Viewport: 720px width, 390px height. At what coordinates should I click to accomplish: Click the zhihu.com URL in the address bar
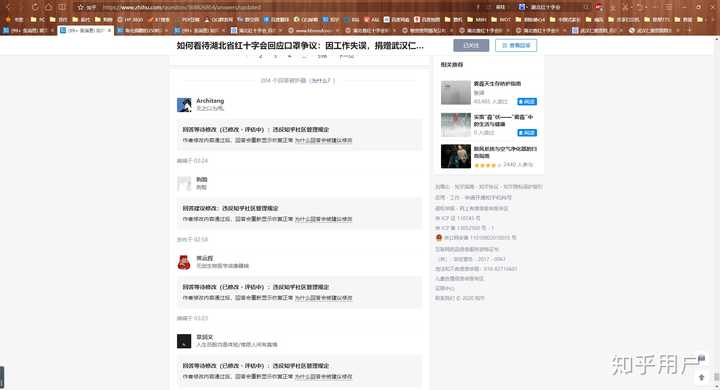pyautogui.click(x=182, y=7)
